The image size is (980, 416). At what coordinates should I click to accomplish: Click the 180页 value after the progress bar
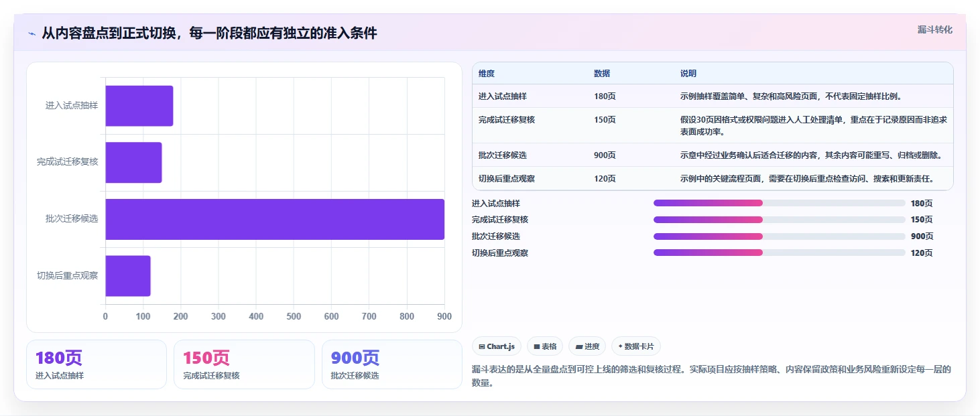(922, 204)
